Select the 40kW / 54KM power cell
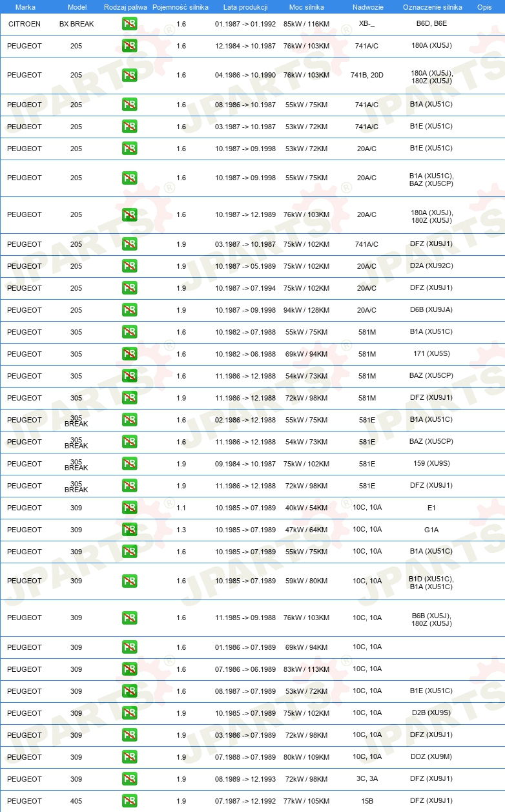This screenshot has width=505, height=812. click(x=307, y=508)
